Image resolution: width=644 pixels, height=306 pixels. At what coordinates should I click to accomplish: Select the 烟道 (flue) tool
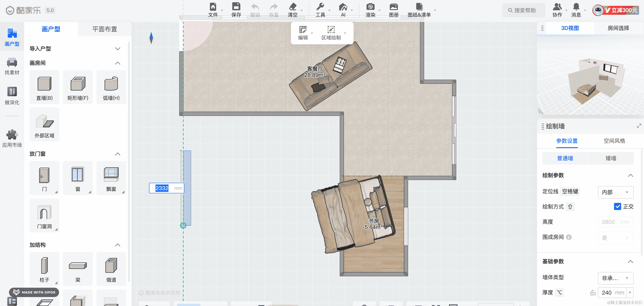(x=111, y=269)
